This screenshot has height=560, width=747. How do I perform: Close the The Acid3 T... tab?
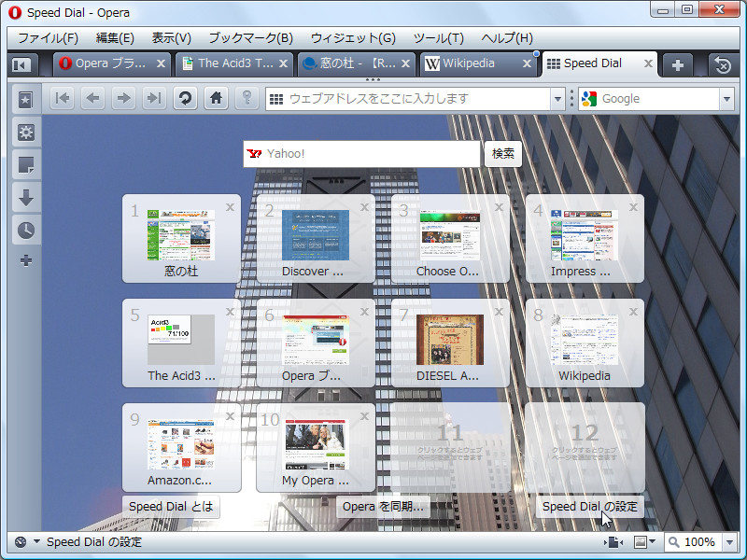pyautogui.click(x=283, y=63)
